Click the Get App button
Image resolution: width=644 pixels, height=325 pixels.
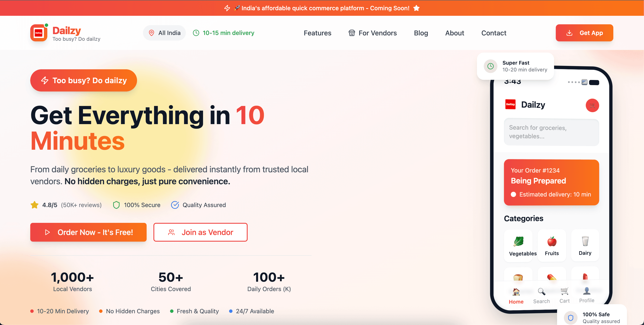coord(584,33)
